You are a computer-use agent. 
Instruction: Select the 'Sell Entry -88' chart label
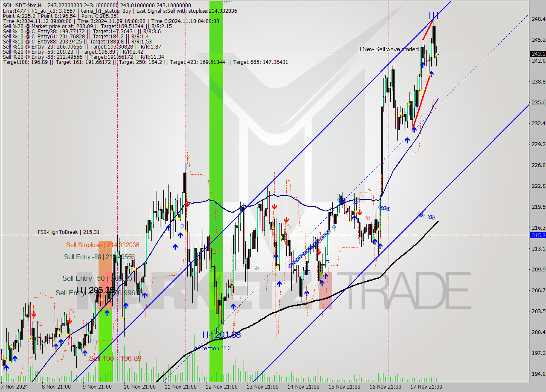(99, 257)
